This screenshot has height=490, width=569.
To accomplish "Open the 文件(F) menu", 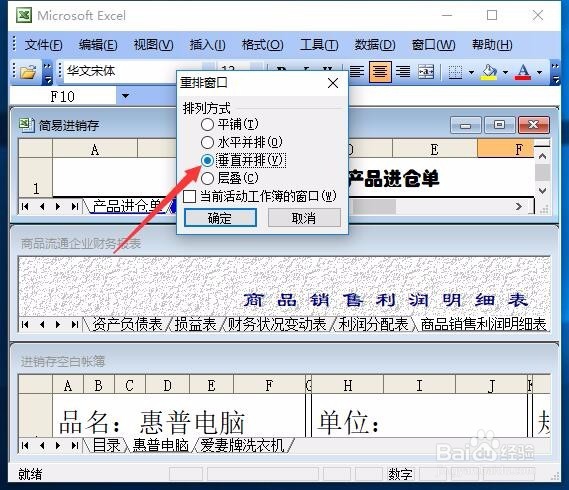I will [x=44, y=45].
